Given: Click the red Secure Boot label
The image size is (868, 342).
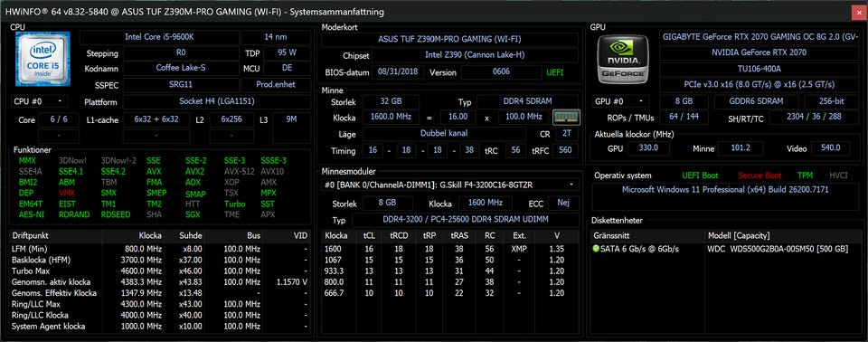Looking at the screenshot, I should [x=759, y=176].
